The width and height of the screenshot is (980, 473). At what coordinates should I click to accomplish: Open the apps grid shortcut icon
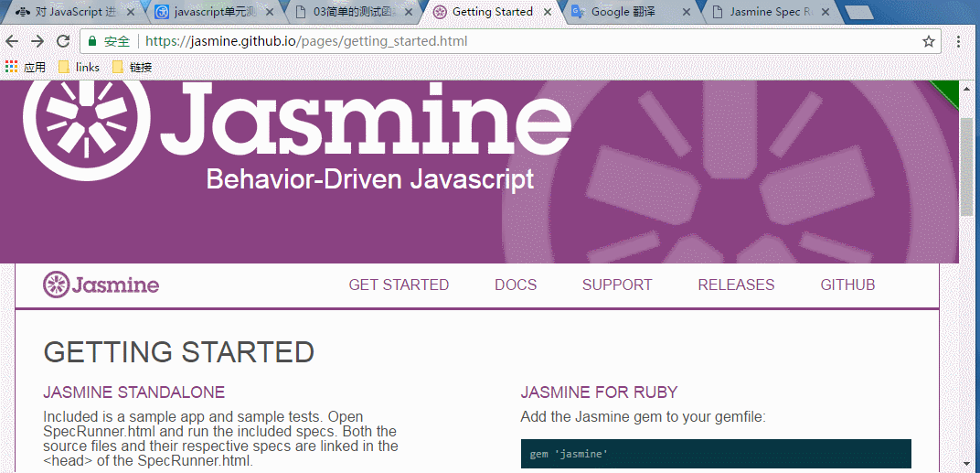[11, 66]
